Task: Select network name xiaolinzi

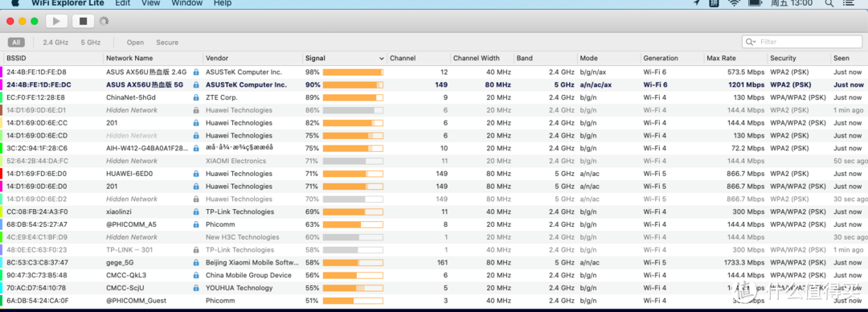Action: [118, 211]
